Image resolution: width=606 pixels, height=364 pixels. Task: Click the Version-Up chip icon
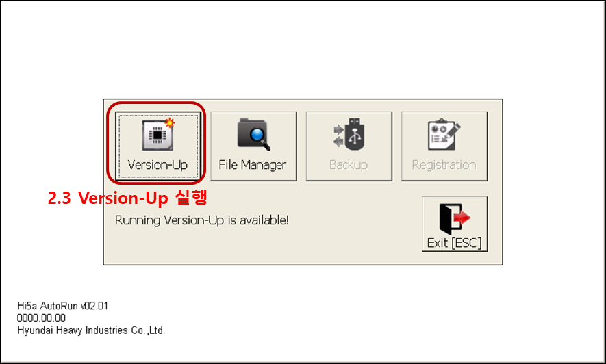(157, 135)
